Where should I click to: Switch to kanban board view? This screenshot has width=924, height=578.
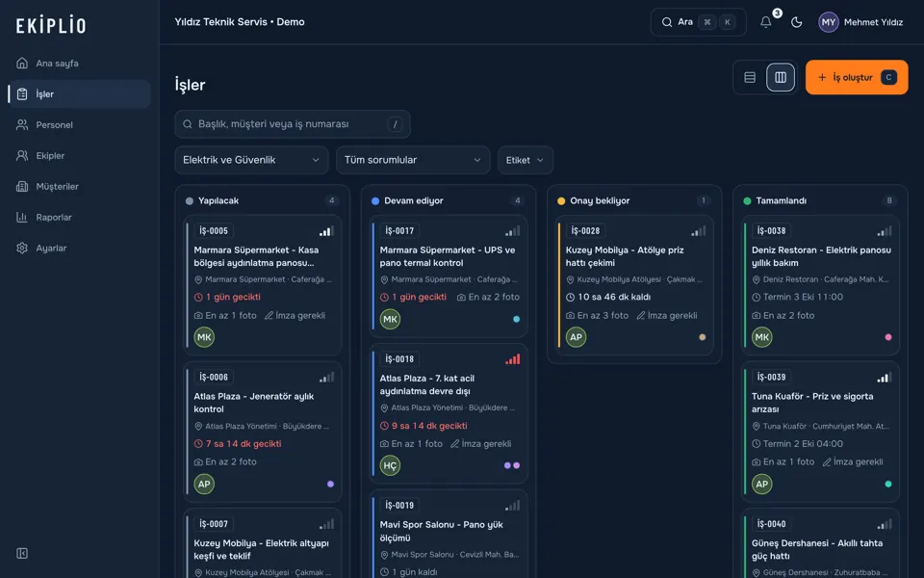pyautogui.click(x=781, y=77)
